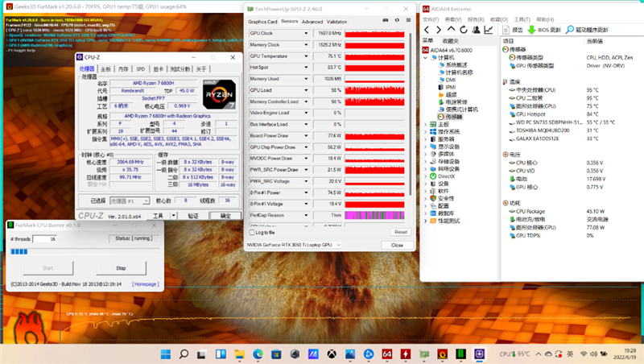Viewport: 644px width, 364px height.
Task: Go forward in AIDA64 toolbar
Action: click(438, 30)
